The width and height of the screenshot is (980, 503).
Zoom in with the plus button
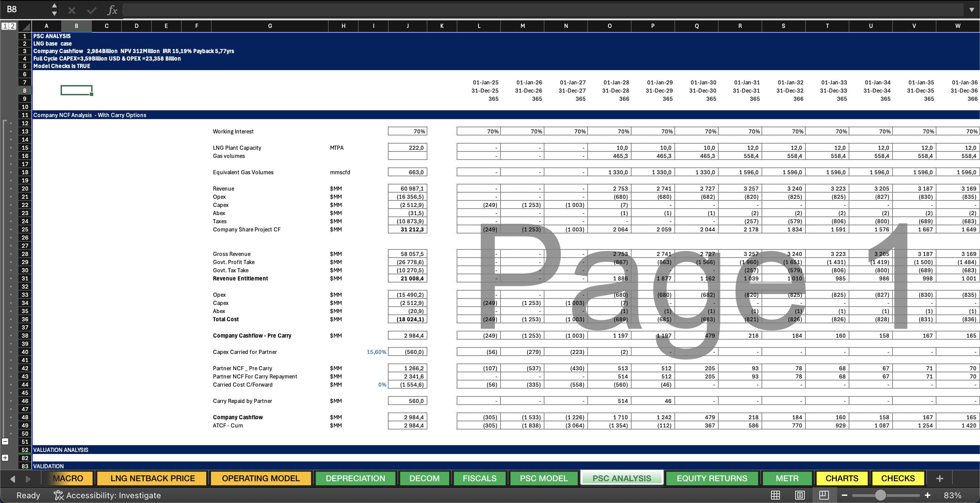coord(928,495)
